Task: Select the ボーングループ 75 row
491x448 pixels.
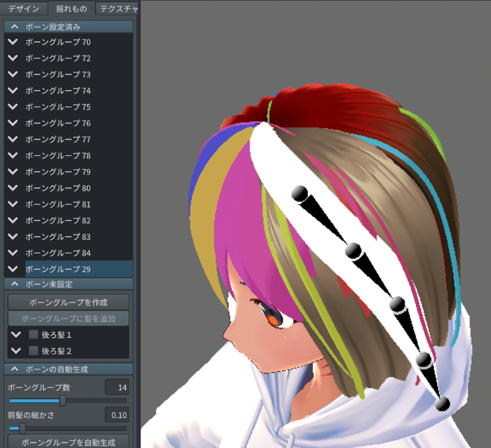Action: pyautogui.click(x=79, y=107)
